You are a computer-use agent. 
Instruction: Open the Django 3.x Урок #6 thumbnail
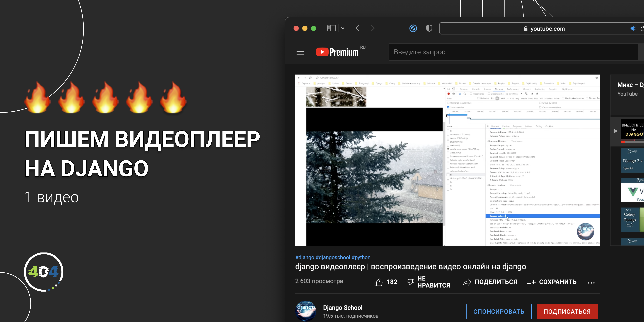click(632, 161)
